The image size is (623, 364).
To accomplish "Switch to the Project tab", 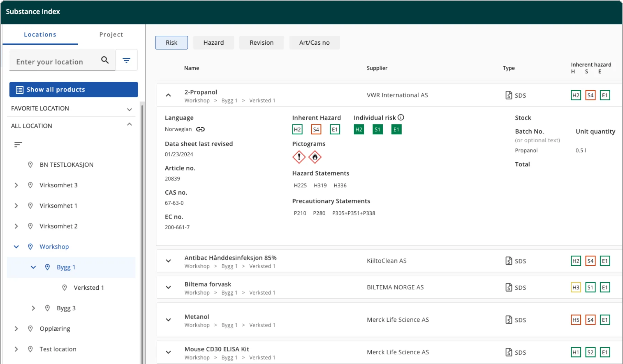I will coord(111,34).
